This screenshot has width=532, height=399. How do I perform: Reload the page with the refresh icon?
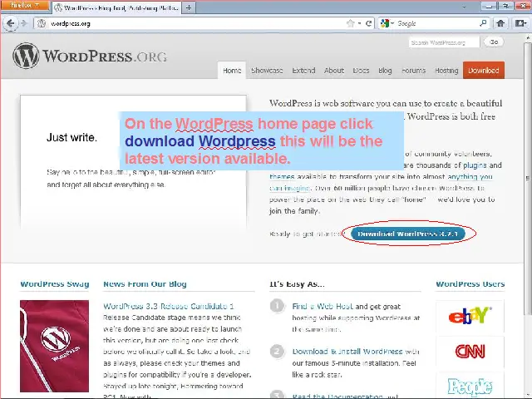(368, 23)
